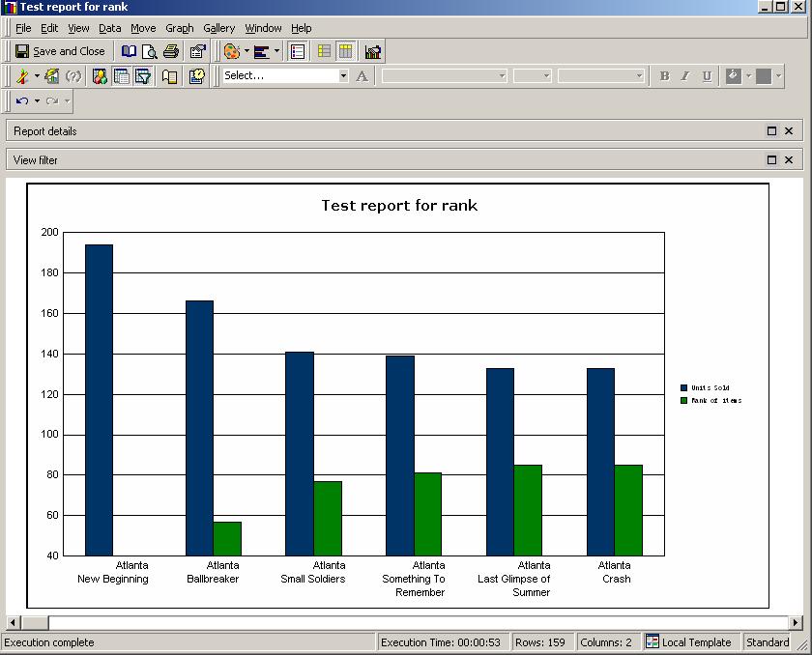812x655 pixels.
Task: Open report Properties using the toolbar icon
Action: pos(196,51)
